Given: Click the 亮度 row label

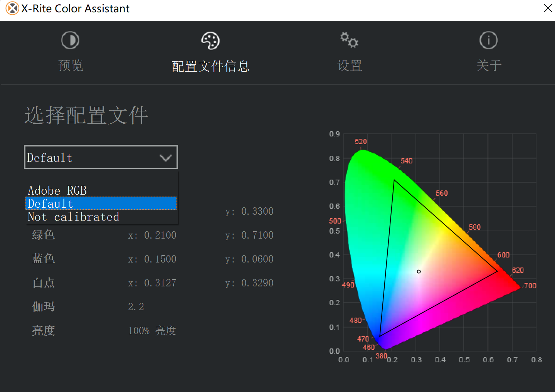Looking at the screenshot, I should pyautogui.click(x=44, y=330).
